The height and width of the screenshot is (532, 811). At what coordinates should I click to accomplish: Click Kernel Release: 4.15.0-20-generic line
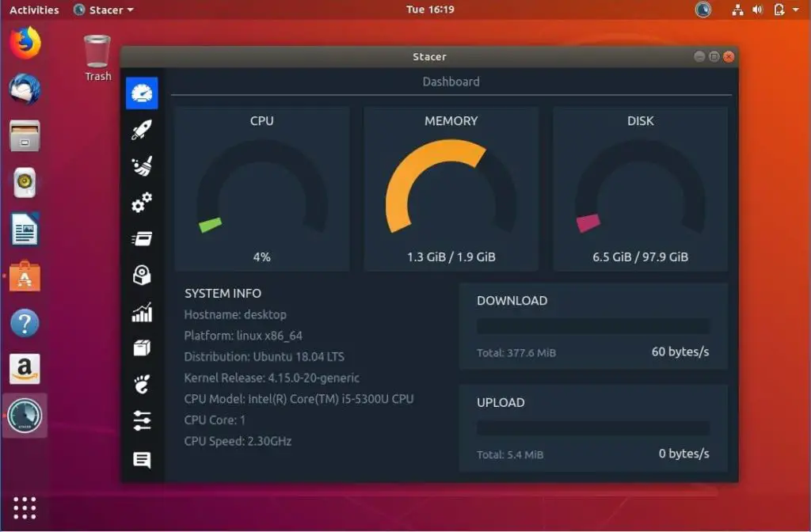pos(272,378)
